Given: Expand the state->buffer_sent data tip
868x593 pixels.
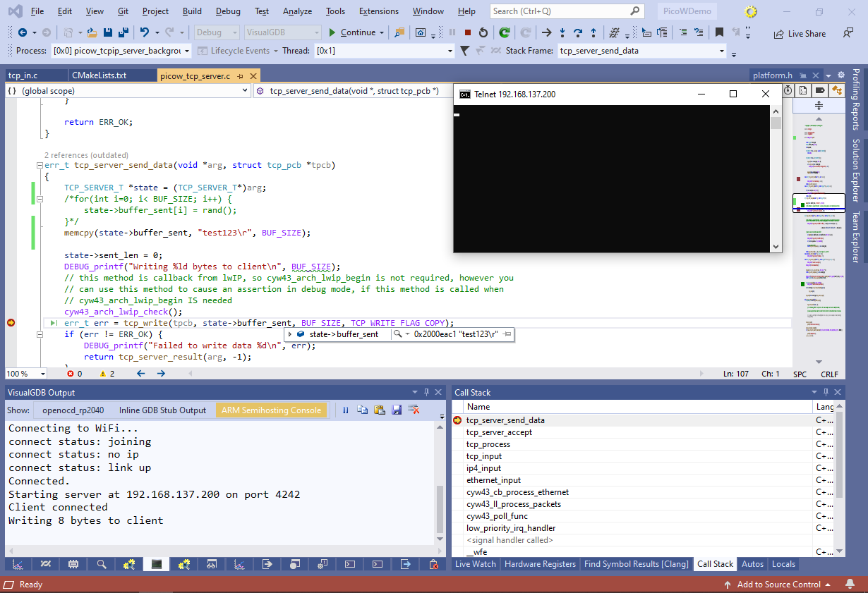Looking at the screenshot, I should (x=290, y=334).
